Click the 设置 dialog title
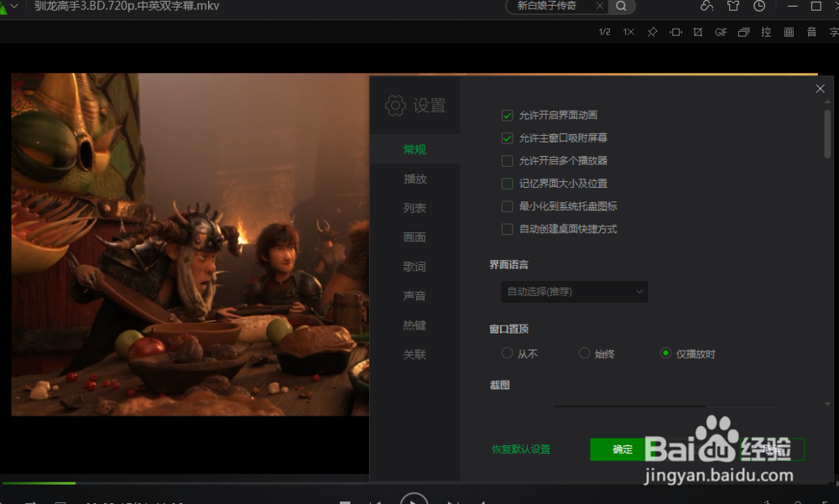 point(429,106)
